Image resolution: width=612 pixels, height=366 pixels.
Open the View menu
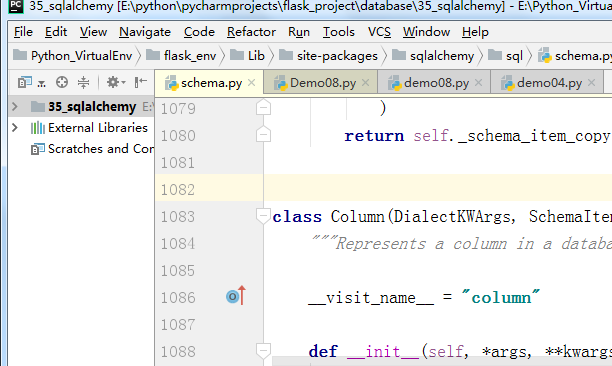pyautogui.click(x=93, y=32)
